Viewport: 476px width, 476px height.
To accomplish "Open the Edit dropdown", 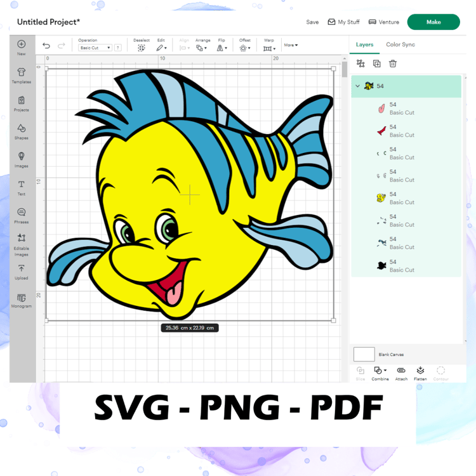I will [161, 48].
